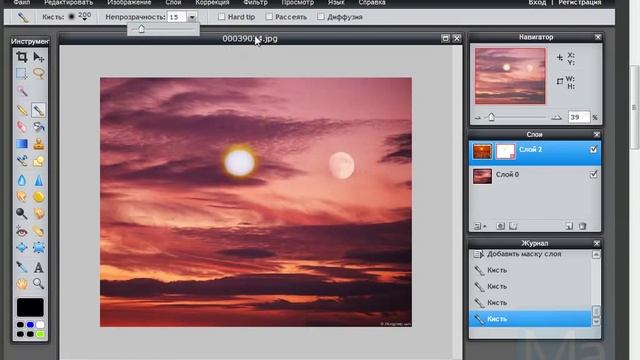Click the Регистрация link
The width and height of the screenshot is (640, 360).
pos(580,2)
